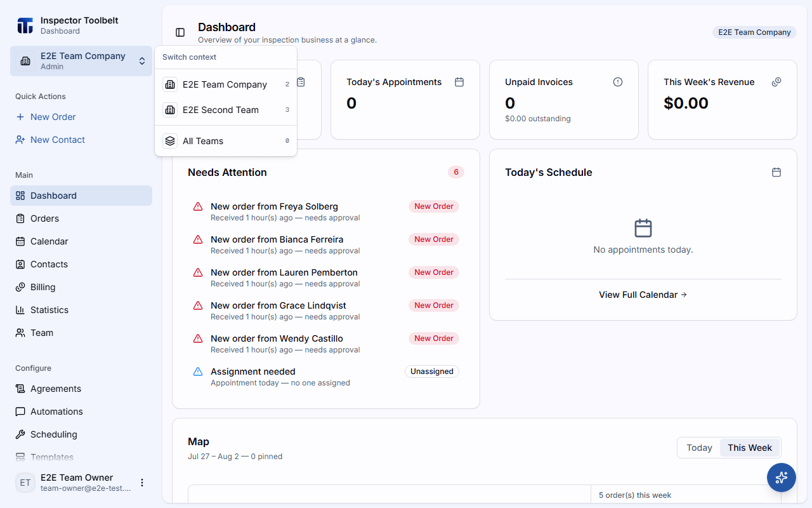812x508 pixels.
Task: Click New Order badge for Grace Lindqvist
Action: (x=434, y=305)
